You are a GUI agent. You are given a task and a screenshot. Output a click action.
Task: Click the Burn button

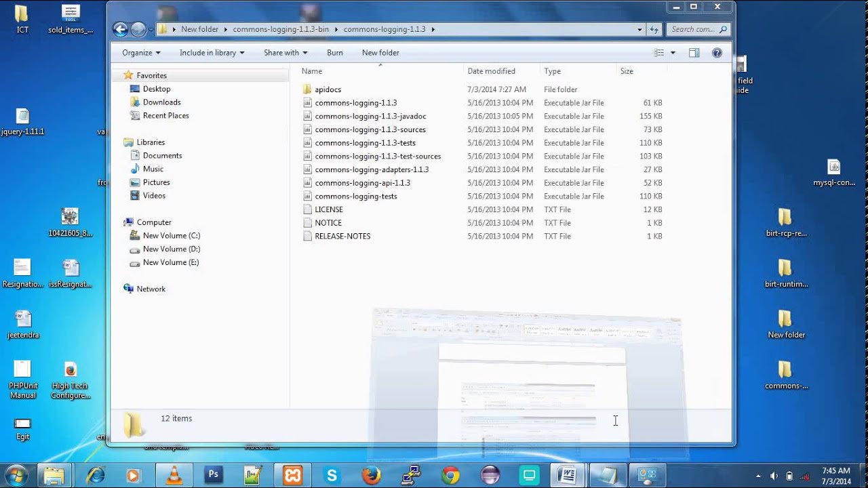(335, 53)
